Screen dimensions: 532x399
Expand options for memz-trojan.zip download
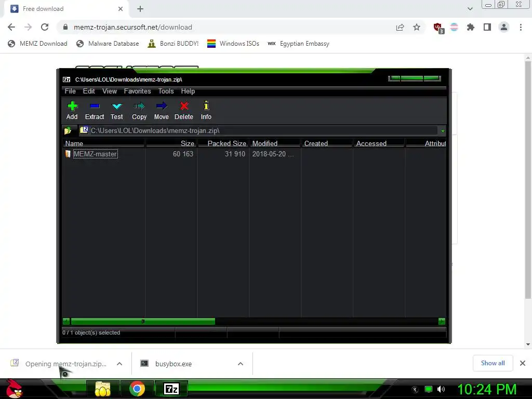pyautogui.click(x=119, y=364)
